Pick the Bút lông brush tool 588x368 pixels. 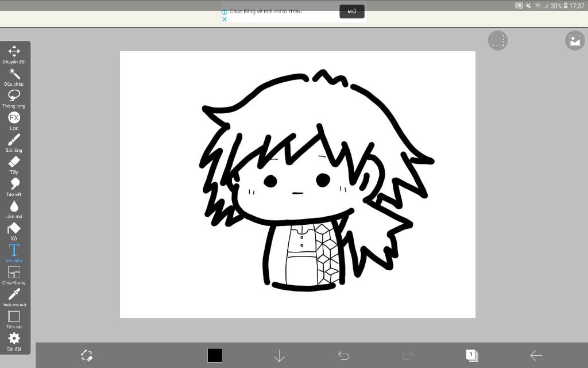pyautogui.click(x=14, y=143)
